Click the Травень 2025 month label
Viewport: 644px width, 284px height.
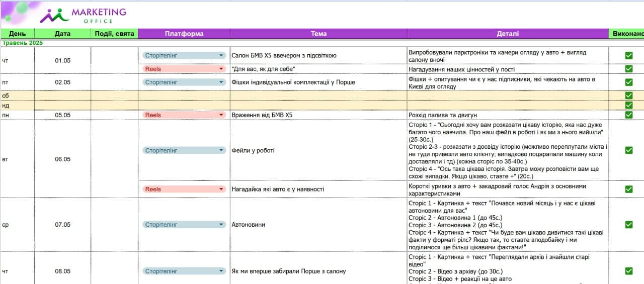[23, 43]
